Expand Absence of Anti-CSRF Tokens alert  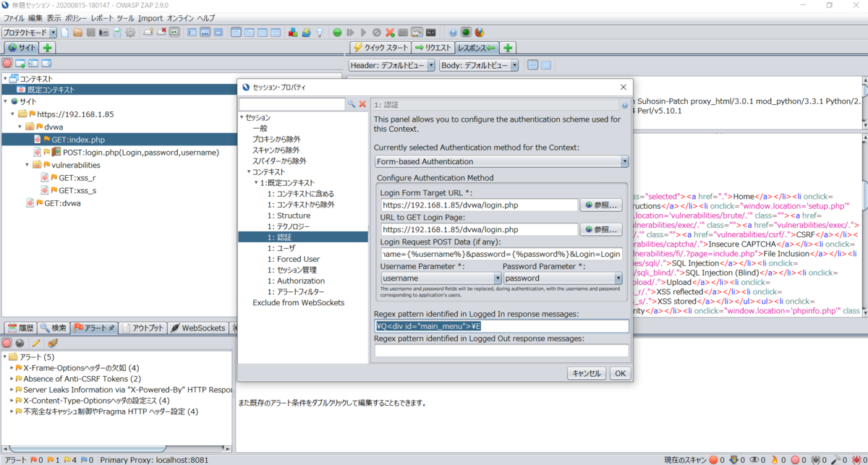pos(13,379)
